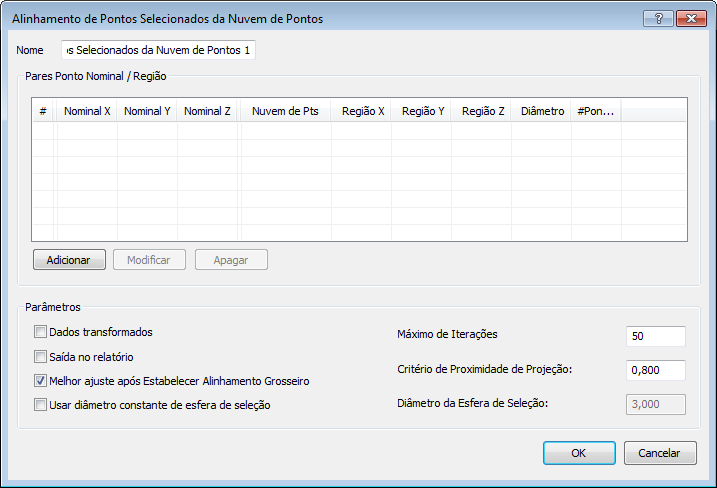This screenshot has width=717, height=488.
Task: Click the Cancelar button
Action: click(x=659, y=453)
